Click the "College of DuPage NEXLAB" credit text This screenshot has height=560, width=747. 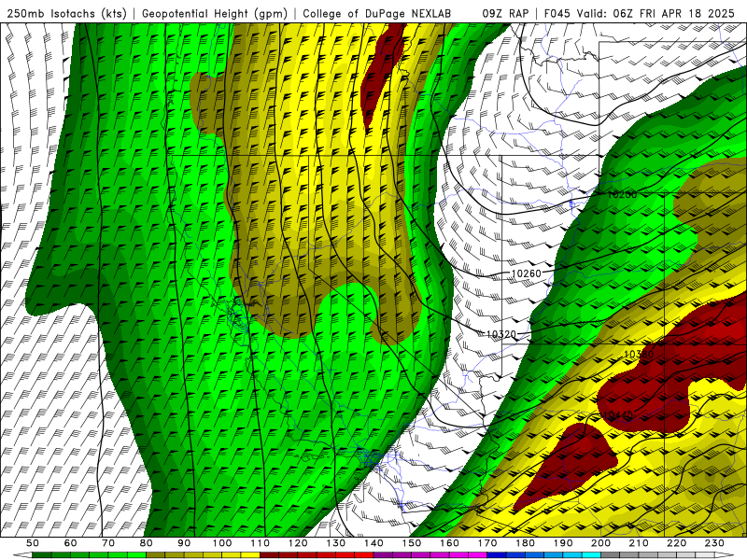(377, 13)
